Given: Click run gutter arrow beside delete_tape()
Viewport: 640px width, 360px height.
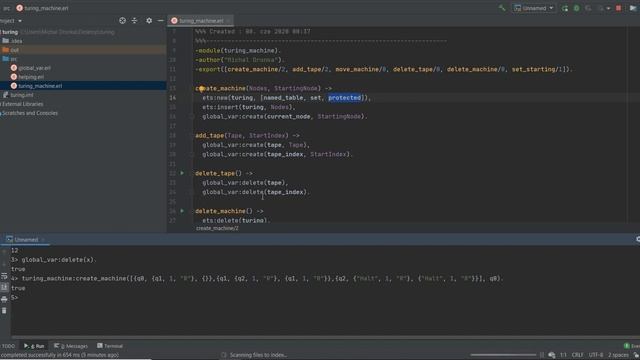Looking at the screenshot, I should point(182,173).
